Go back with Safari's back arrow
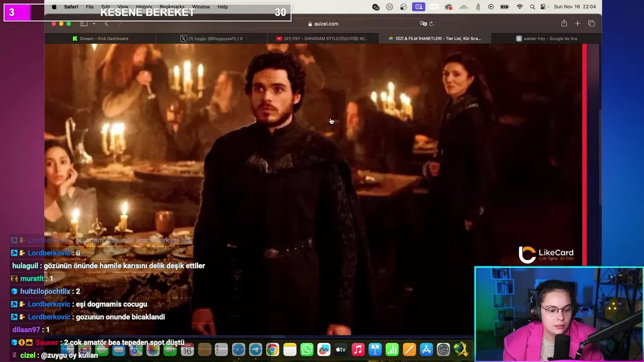 coord(106,24)
